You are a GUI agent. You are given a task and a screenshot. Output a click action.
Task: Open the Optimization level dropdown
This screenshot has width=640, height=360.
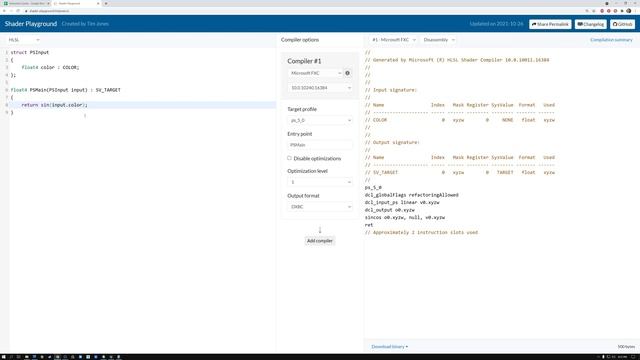(320, 182)
